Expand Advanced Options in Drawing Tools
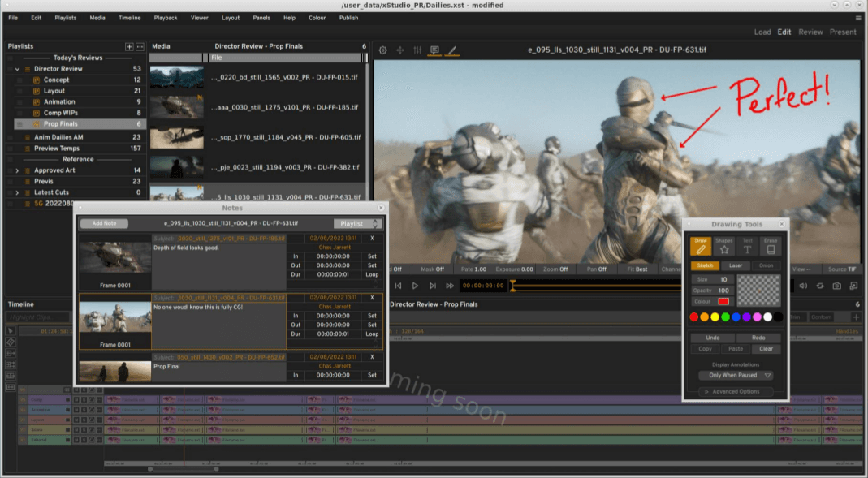 click(734, 391)
